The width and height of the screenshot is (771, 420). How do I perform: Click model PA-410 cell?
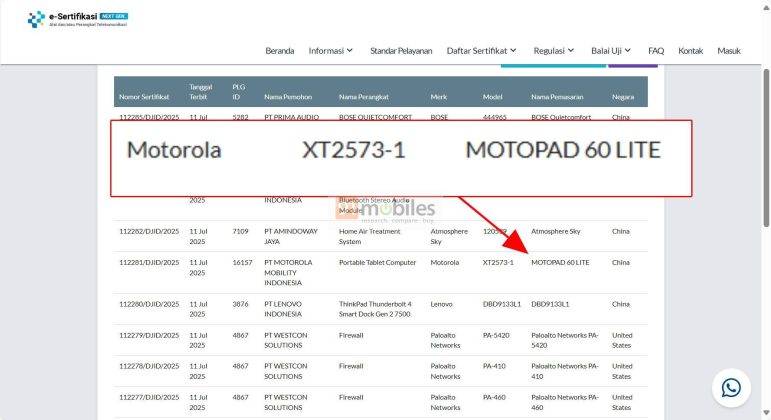click(x=494, y=366)
